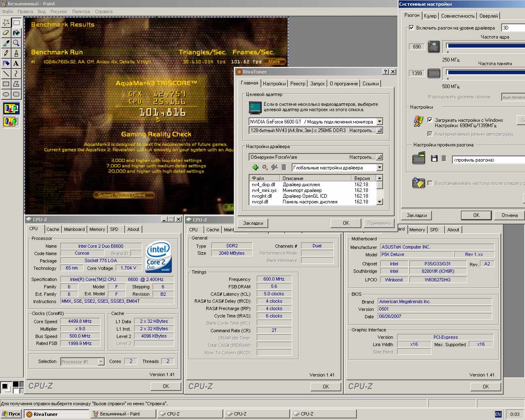525x420 pixels.
Task: Toggle 'Включить разгон на уровне драйвера' checkbox
Action: pyautogui.click(x=411, y=28)
